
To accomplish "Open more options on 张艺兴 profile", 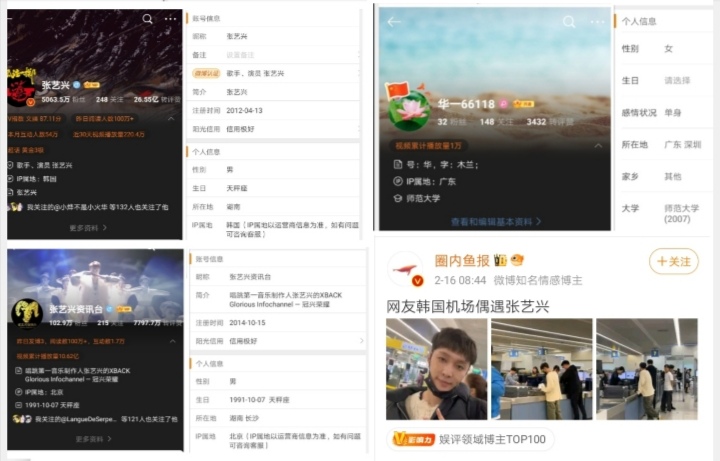I will coord(170,19).
